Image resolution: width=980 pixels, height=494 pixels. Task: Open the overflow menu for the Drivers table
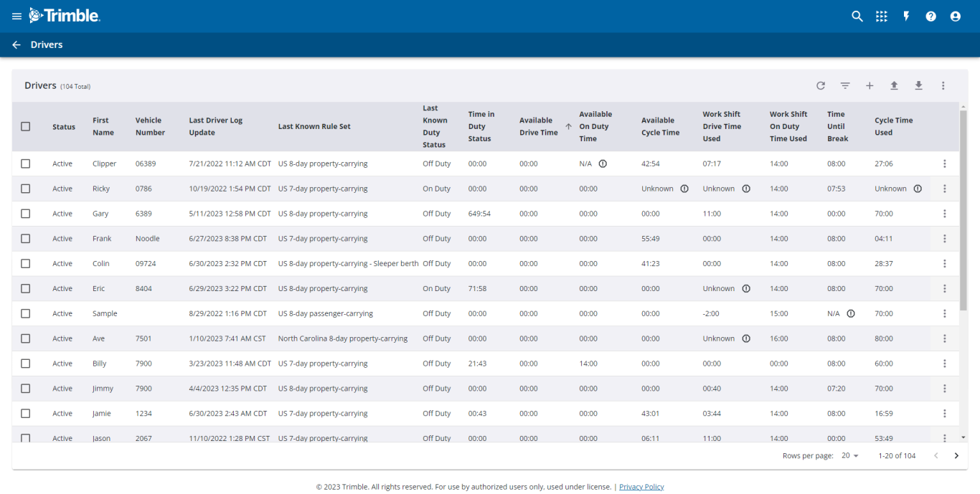943,85
